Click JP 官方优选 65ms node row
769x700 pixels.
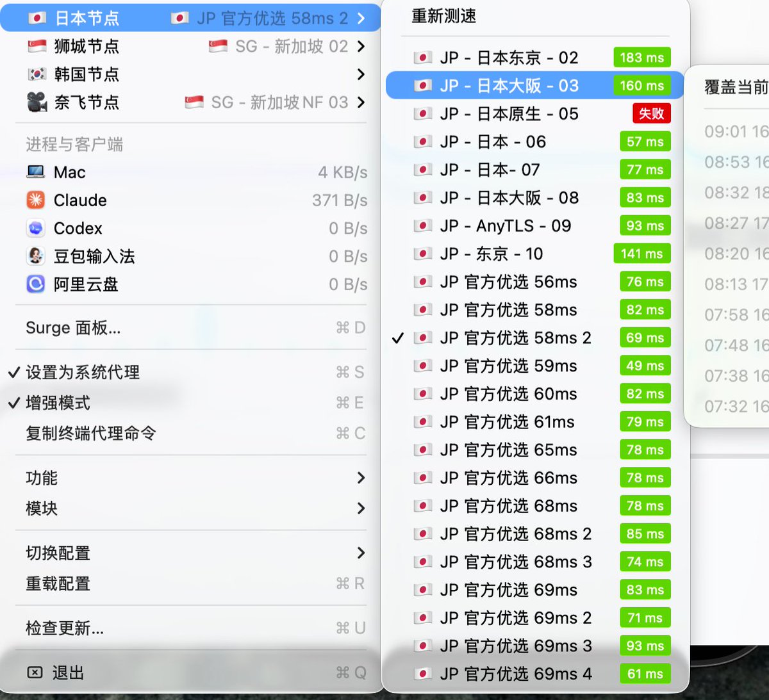coord(535,450)
